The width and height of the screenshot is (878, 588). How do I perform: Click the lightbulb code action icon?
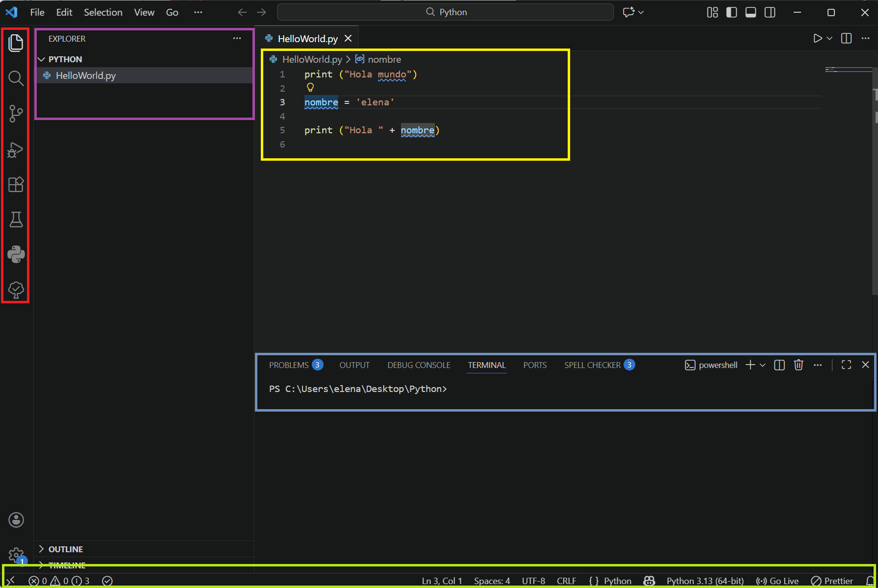(x=310, y=88)
